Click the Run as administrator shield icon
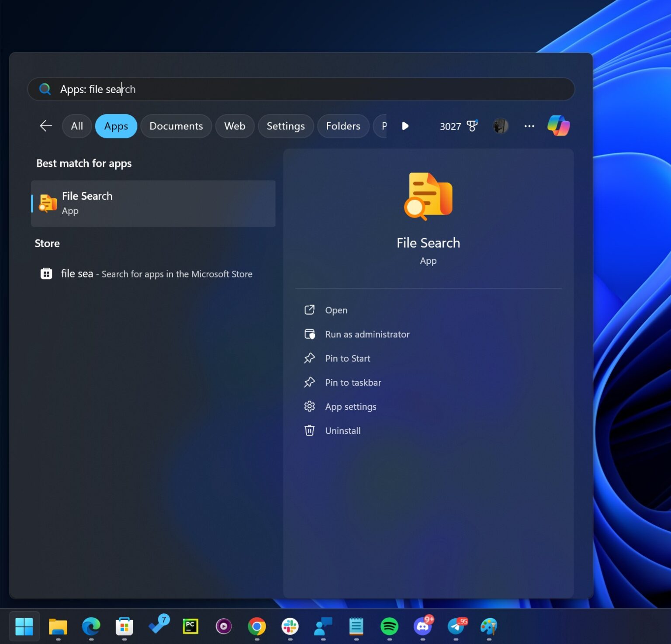The width and height of the screenshot is (671, 644). (x=310, y=334)
